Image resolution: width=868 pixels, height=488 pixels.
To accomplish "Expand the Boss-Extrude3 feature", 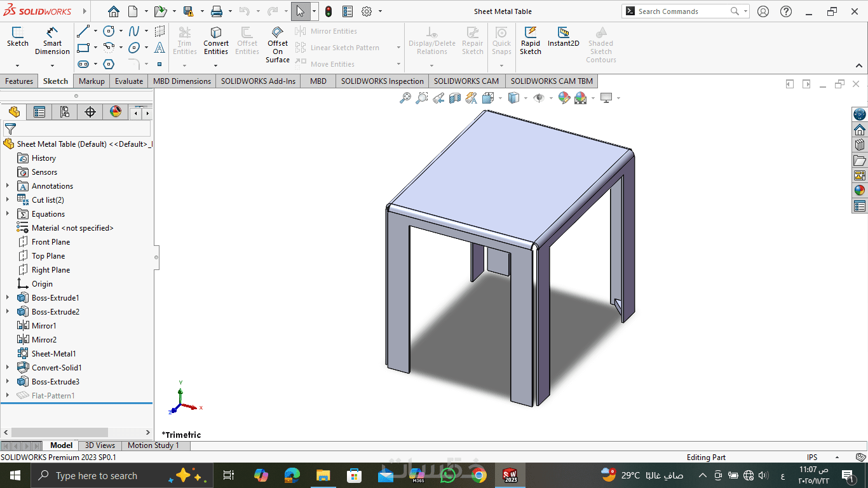I will tap(8, 382).
